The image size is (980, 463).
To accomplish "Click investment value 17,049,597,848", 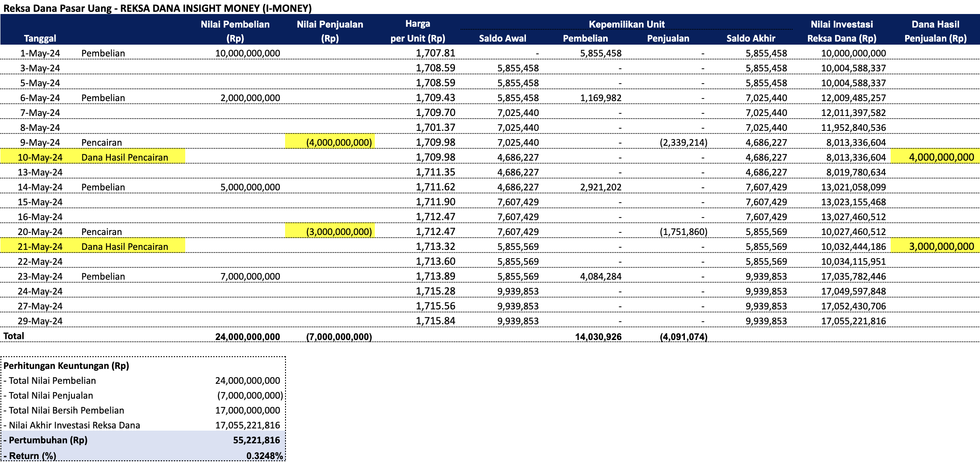I will click(853, 291).
